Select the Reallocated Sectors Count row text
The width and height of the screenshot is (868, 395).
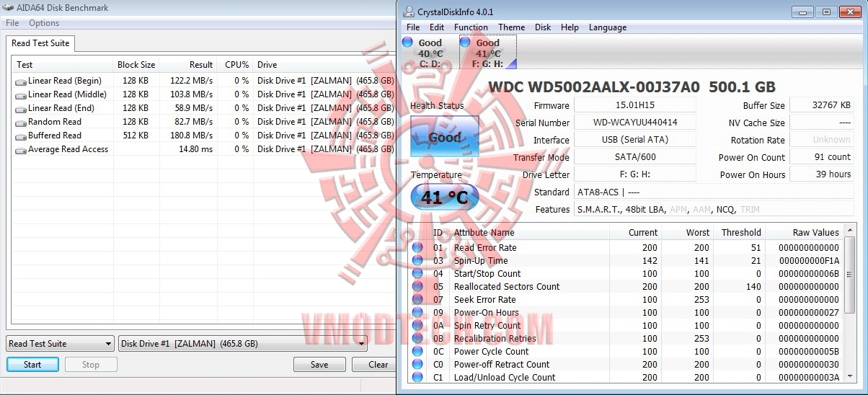click(507, 287)
